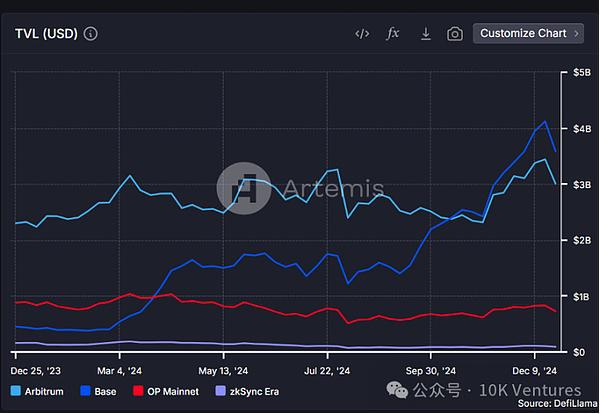Click the $5B axis label
This screenshot has height=414, width=600.
[582, 73]
